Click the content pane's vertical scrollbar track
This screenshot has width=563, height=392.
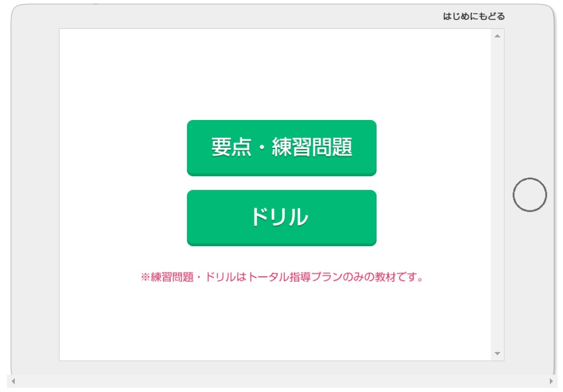pos(497,195)
